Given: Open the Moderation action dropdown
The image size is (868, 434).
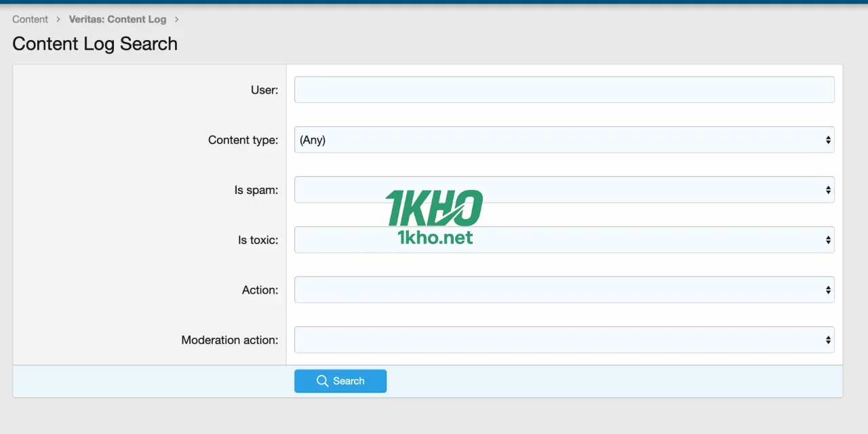Looking at the screenshot, I should pyautogui.click(x=564, y=340).
